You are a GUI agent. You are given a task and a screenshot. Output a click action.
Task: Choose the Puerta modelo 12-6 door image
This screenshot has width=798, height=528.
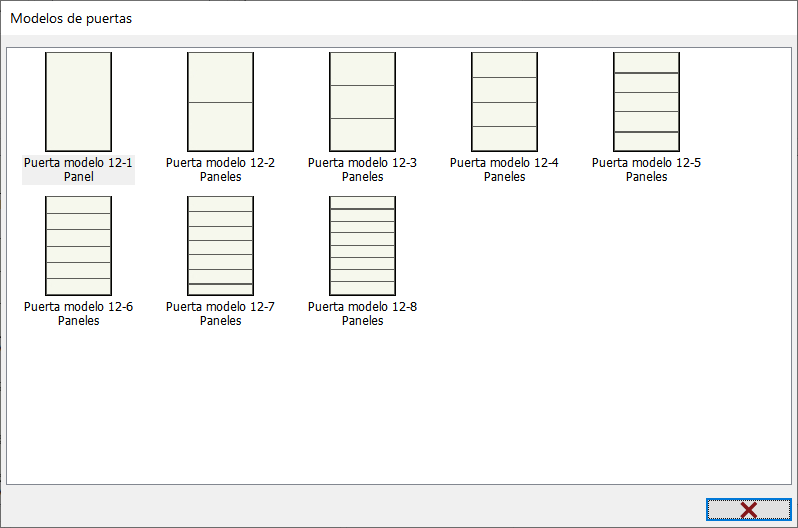[78, 246]
